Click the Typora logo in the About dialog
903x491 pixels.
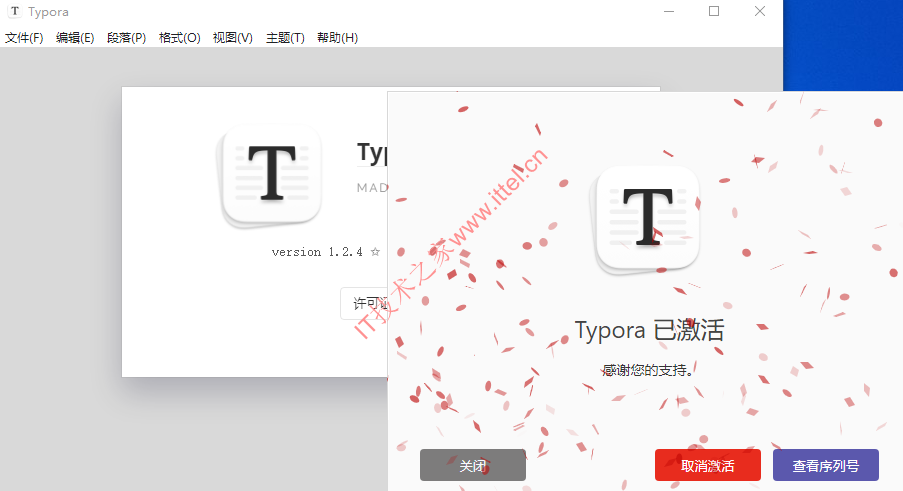coord(270,175)
